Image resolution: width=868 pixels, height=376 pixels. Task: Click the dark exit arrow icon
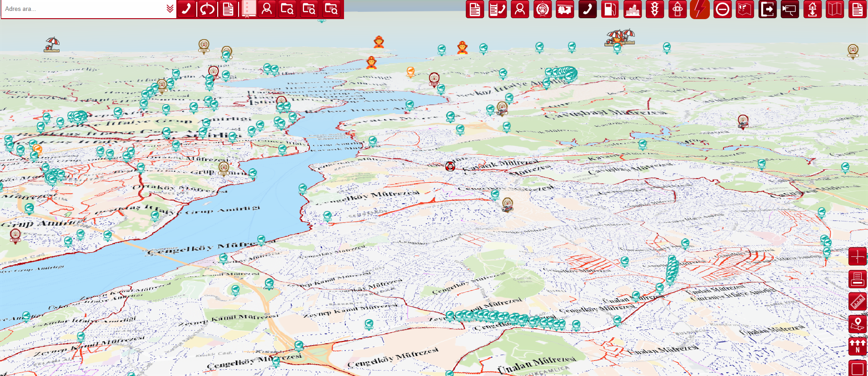tap(768, 9)
